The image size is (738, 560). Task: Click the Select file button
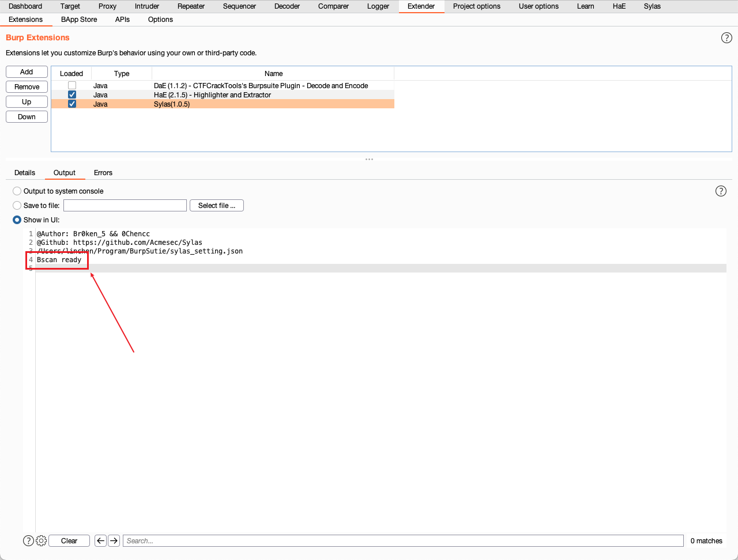[217, 206]
